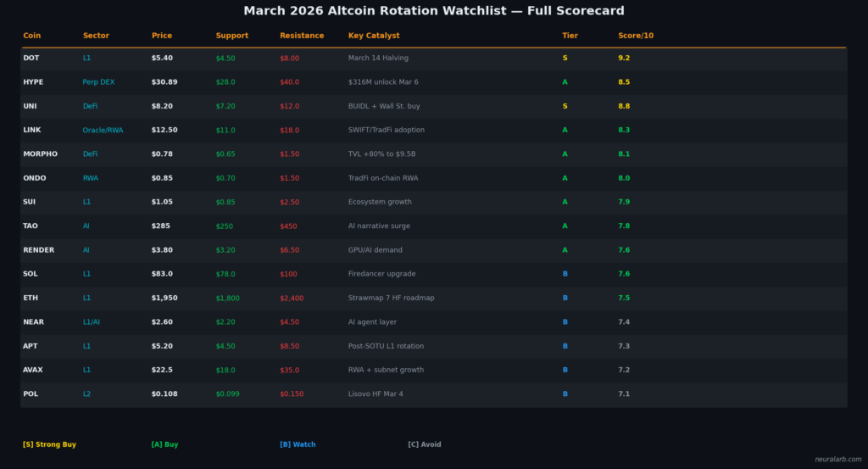Click the [A] Buy legend
Image resolution: width=868 pixels, height=469 pixels.
point(164,444)
